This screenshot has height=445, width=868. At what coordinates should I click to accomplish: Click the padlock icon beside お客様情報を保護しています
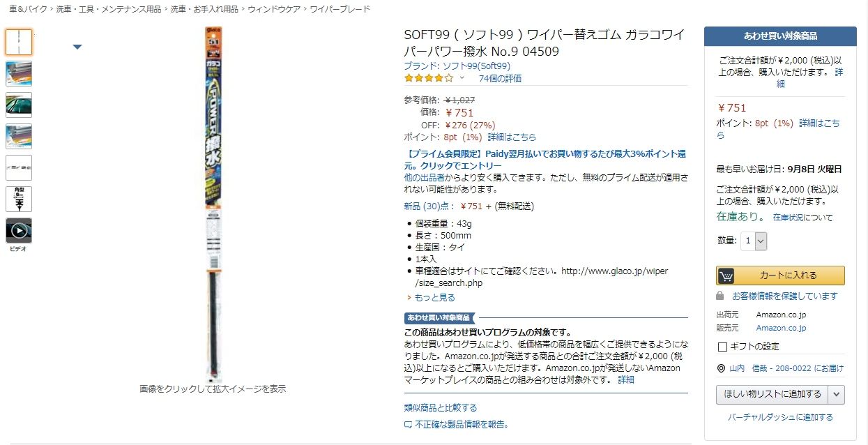pos(721,296)
